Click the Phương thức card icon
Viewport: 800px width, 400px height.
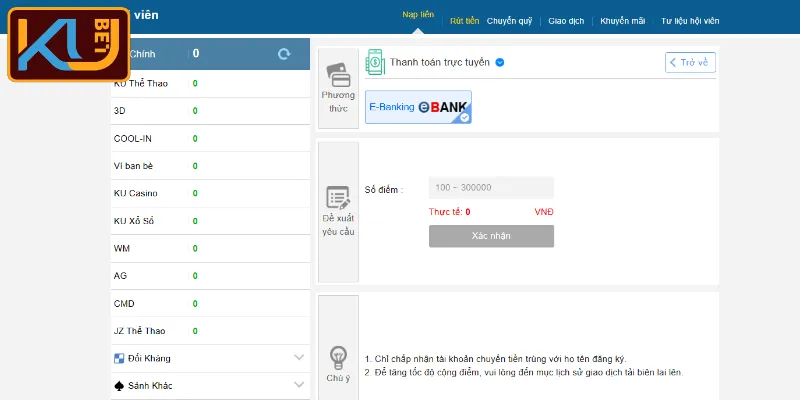click(x=338, y=74)
